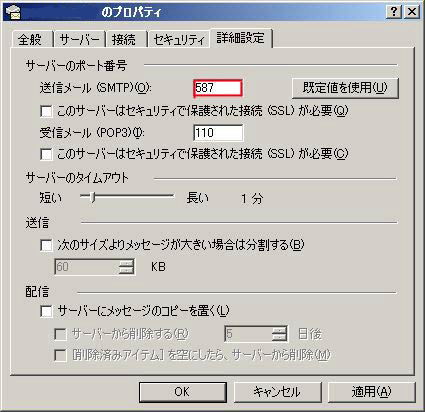
Task: Click 既定値を使用 button
Action: (345, 88)
